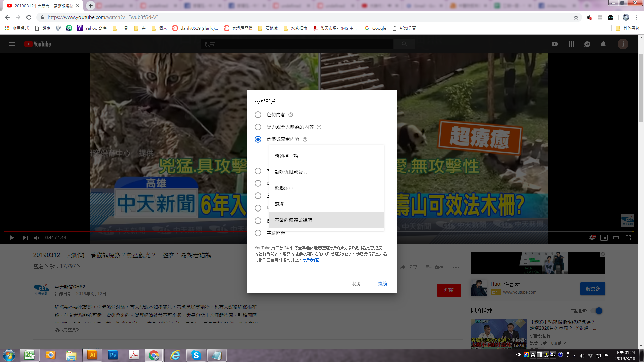Viewport: 644px width, 362px height.
Task: Click the 儲存 save button
Action: coord(435,267)
